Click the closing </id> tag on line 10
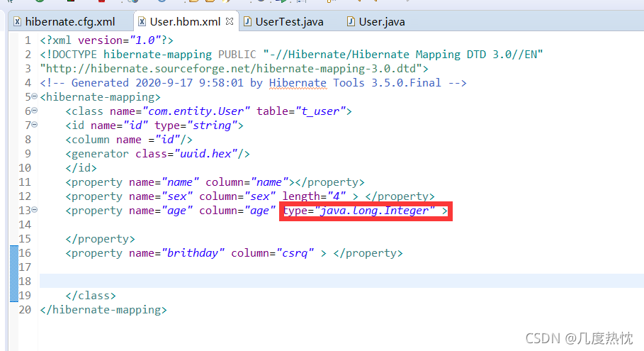 81,167
